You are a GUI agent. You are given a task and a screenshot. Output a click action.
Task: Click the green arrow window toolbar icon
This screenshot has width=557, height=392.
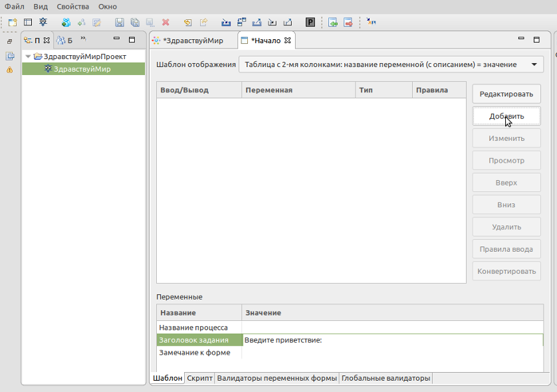[333, 23]
